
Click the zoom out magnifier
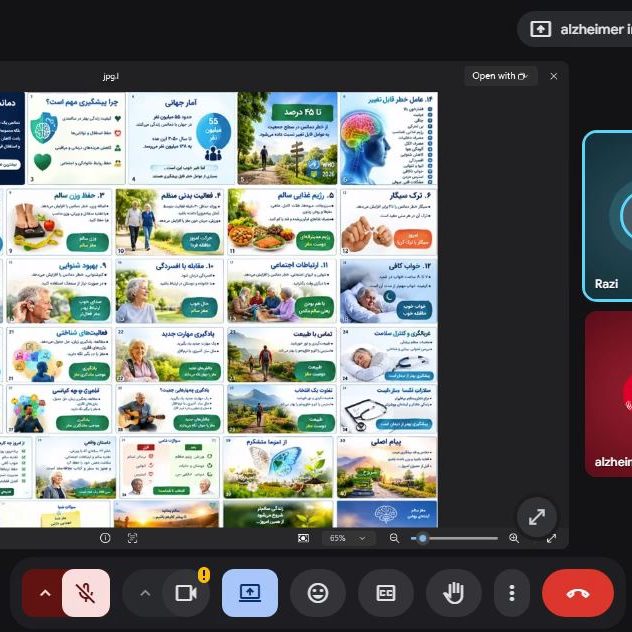394,538
